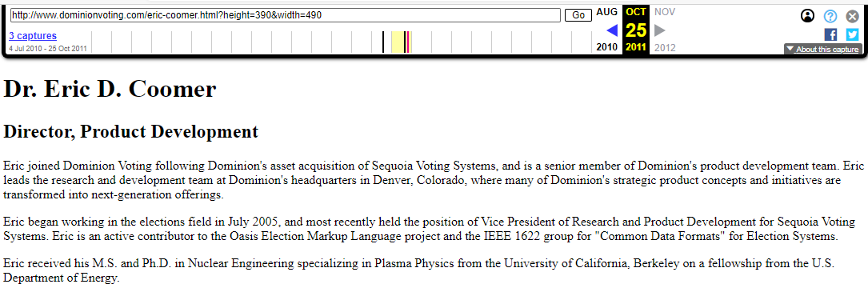Click the gray next capture arrow
Viewport: 868px width, 296px height.
tap(660, 30)
